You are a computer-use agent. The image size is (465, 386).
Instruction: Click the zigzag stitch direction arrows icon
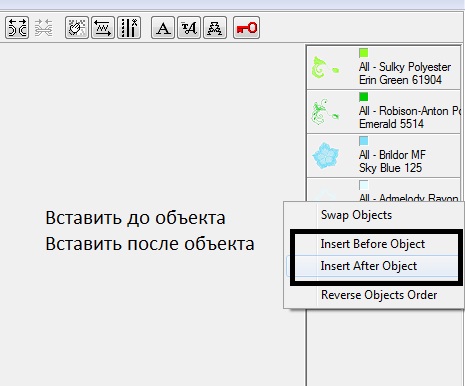click(103, 28)
